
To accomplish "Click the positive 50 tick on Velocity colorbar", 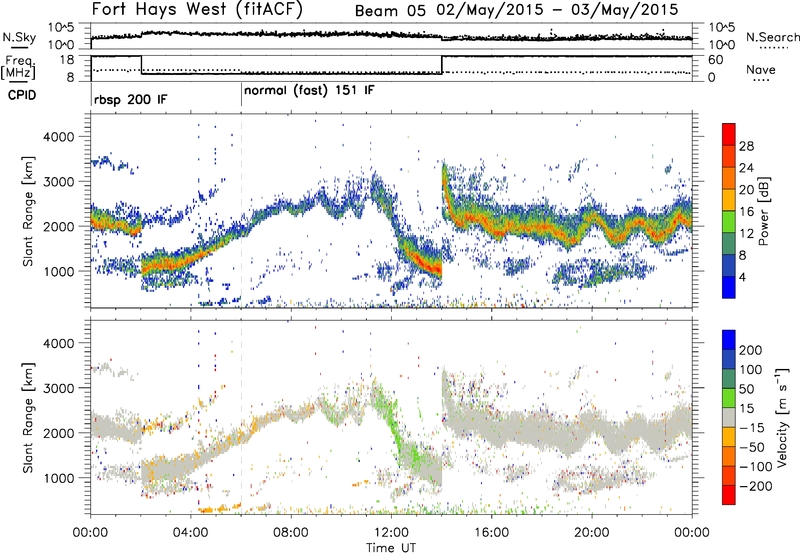I will pyautogui.click(x=746, y=389).
